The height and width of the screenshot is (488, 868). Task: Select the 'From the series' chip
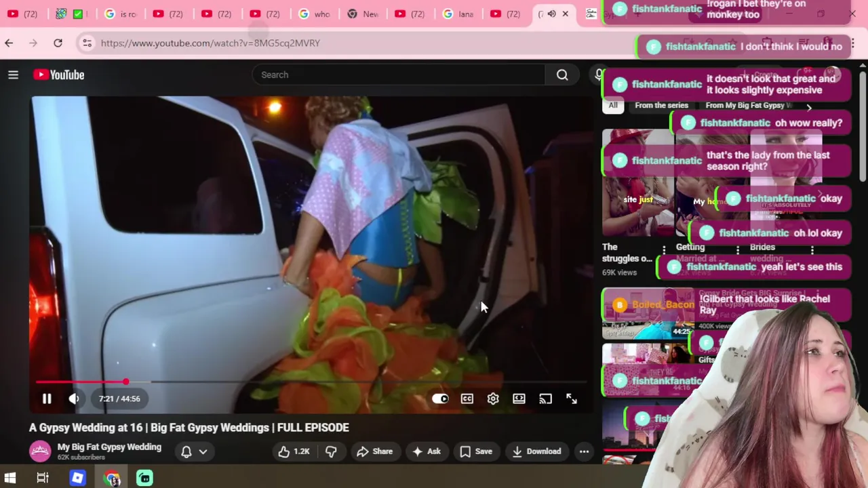[661, 106]
